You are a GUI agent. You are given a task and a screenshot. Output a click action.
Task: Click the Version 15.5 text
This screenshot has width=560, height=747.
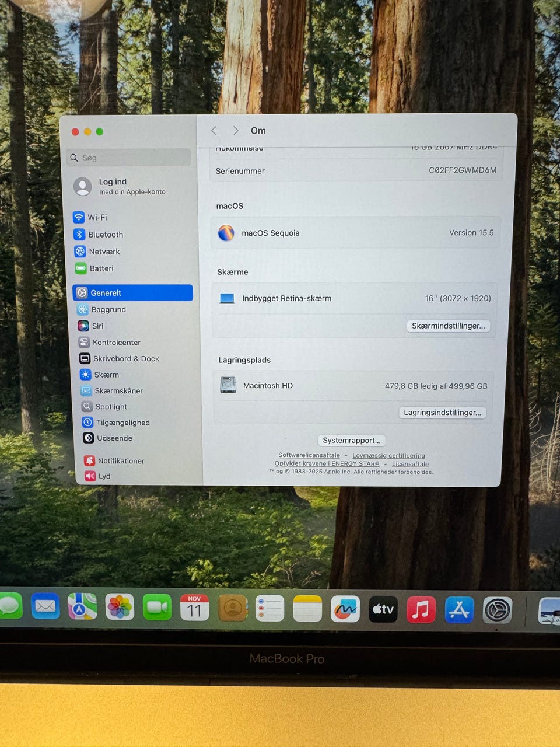click(x=471, y=232)
